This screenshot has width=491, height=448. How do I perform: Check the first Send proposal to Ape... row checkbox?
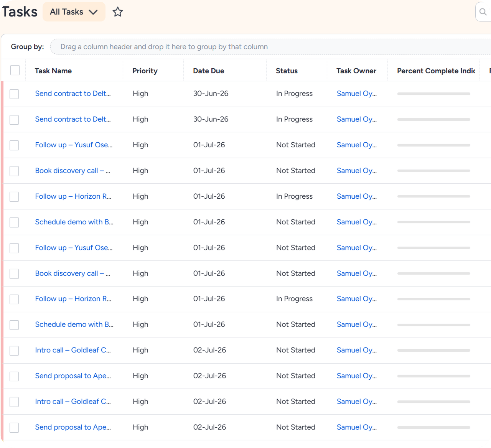[14, 376]
